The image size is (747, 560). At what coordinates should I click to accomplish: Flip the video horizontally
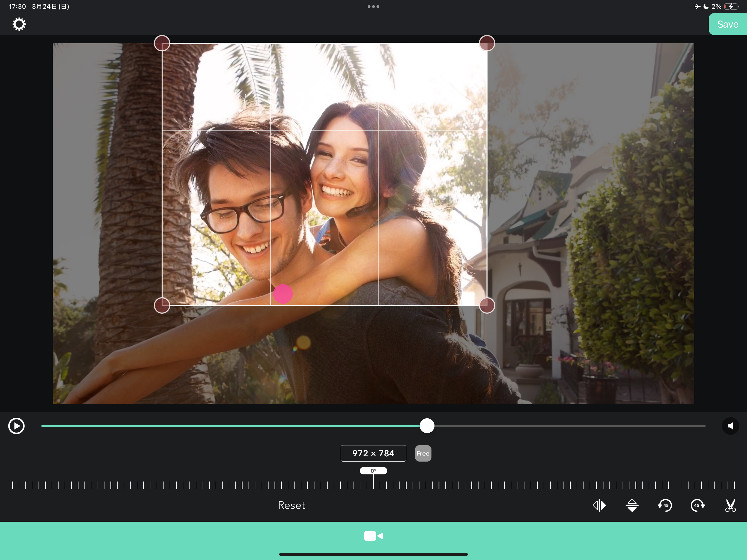599,505
